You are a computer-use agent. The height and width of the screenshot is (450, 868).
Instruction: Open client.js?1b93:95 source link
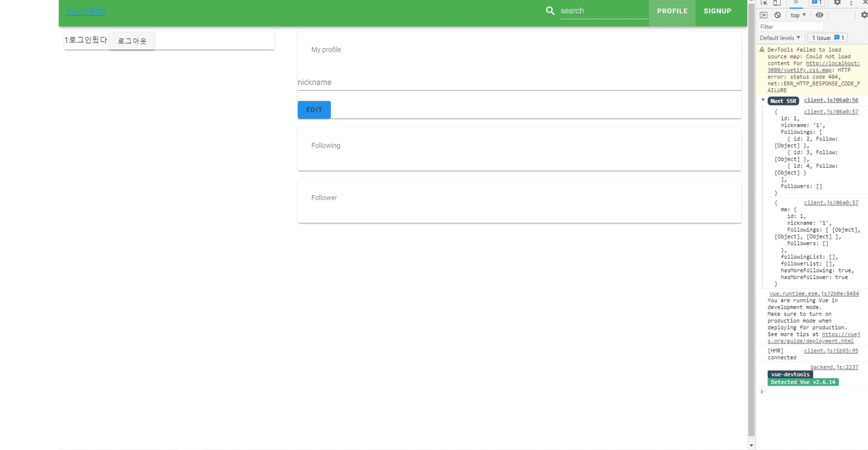[831, 351]
